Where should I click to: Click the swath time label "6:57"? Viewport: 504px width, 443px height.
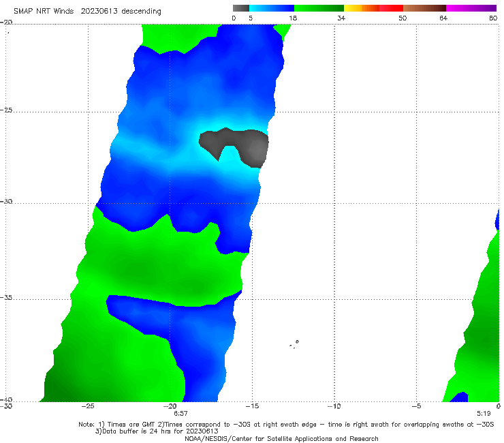pos(180,414)
